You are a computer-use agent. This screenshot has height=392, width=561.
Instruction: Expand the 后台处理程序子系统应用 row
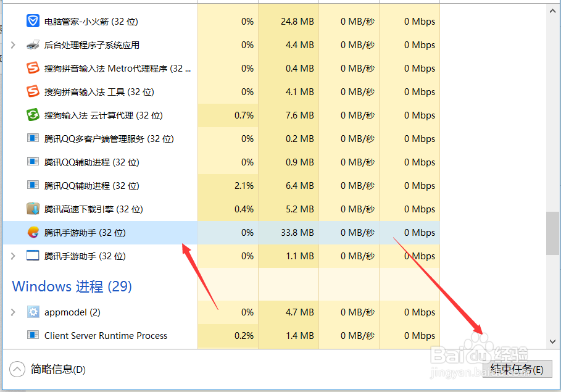(x=13, y=44)
